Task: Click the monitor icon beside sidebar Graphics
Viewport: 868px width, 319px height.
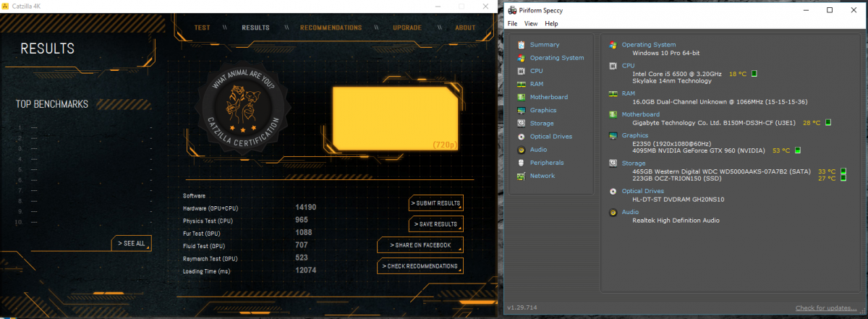Action: (522, 110)
